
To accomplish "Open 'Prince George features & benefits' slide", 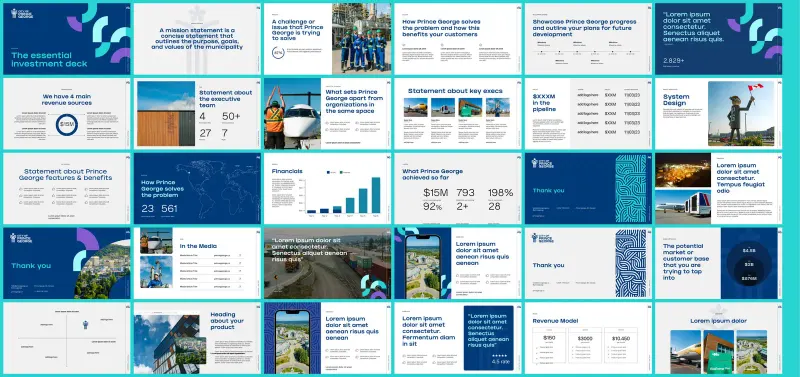I will (x=67, y=188).
